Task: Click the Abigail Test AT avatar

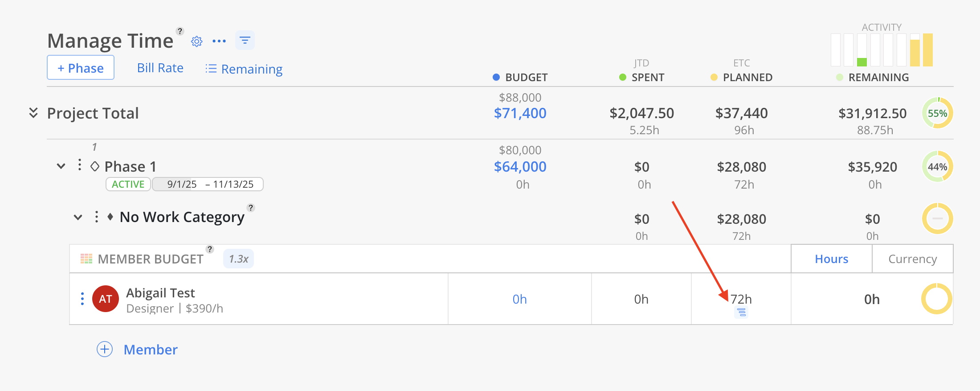Action: tap(106, 299)
